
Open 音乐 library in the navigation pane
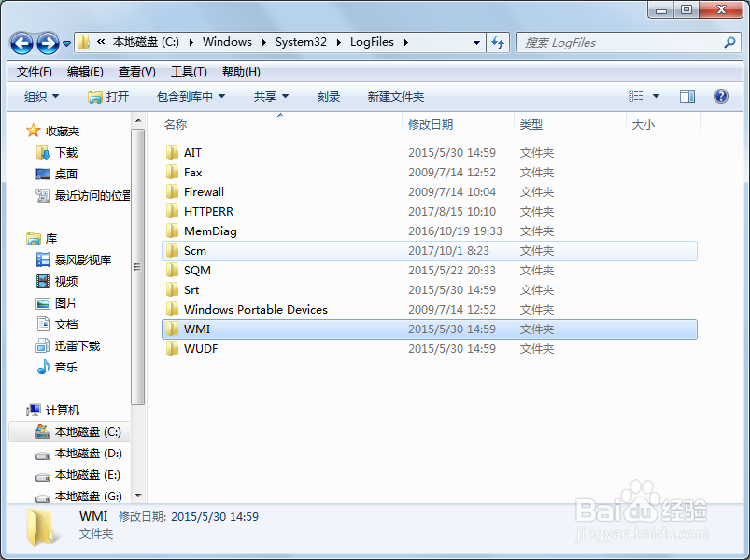(x=66, y=368)
